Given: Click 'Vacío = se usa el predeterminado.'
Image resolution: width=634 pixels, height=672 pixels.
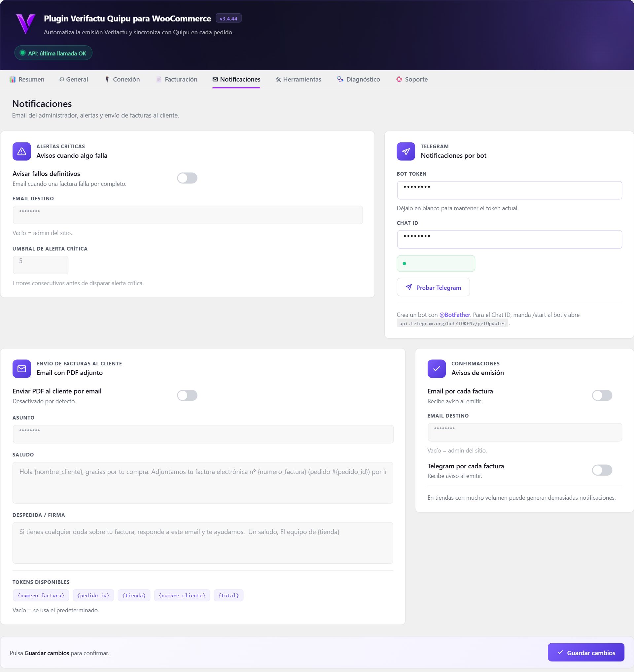Looking at the screenshot, I should (x=56, y=610).
